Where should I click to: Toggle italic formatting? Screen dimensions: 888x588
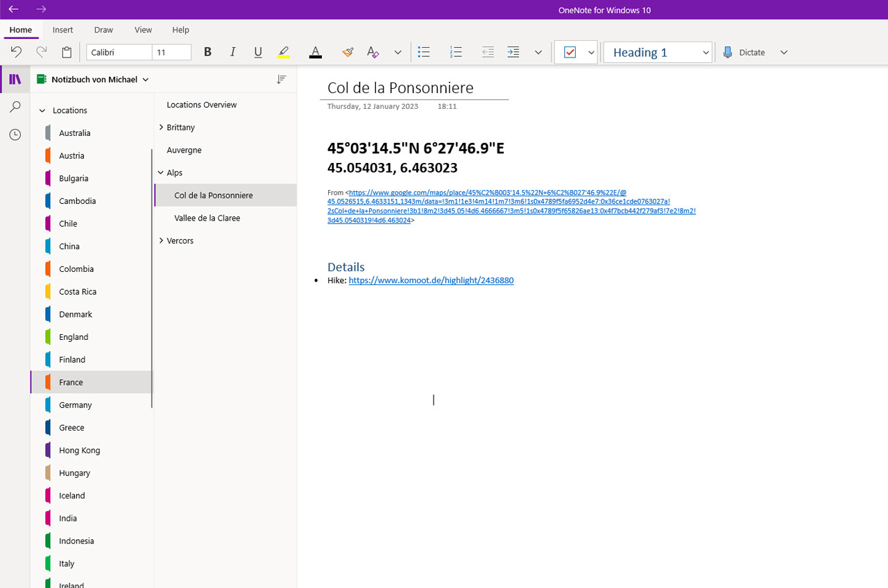tap(232, 52)
